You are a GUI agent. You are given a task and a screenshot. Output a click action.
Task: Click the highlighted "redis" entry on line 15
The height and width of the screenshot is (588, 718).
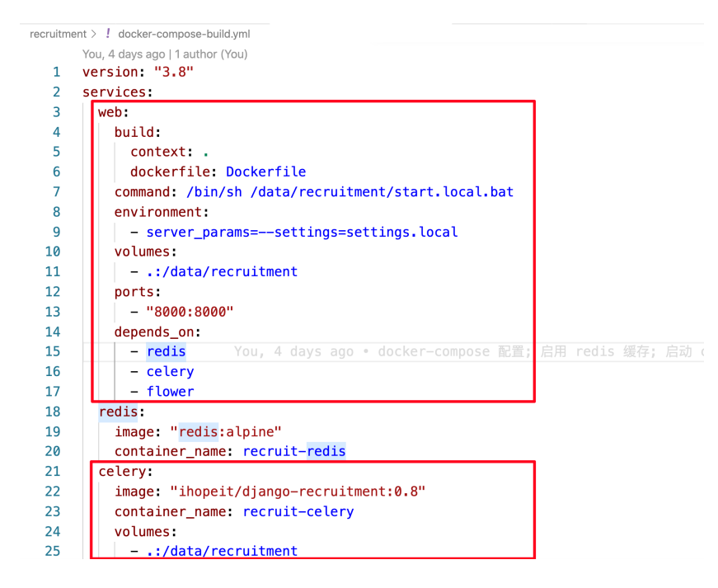(167, 351)
